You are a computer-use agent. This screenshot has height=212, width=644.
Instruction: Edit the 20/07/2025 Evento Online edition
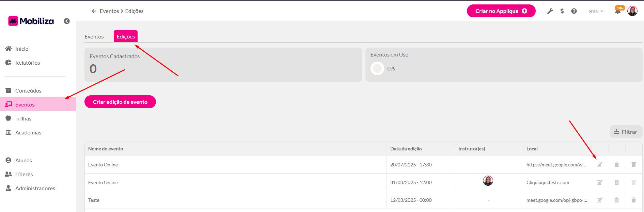(599, 165)
